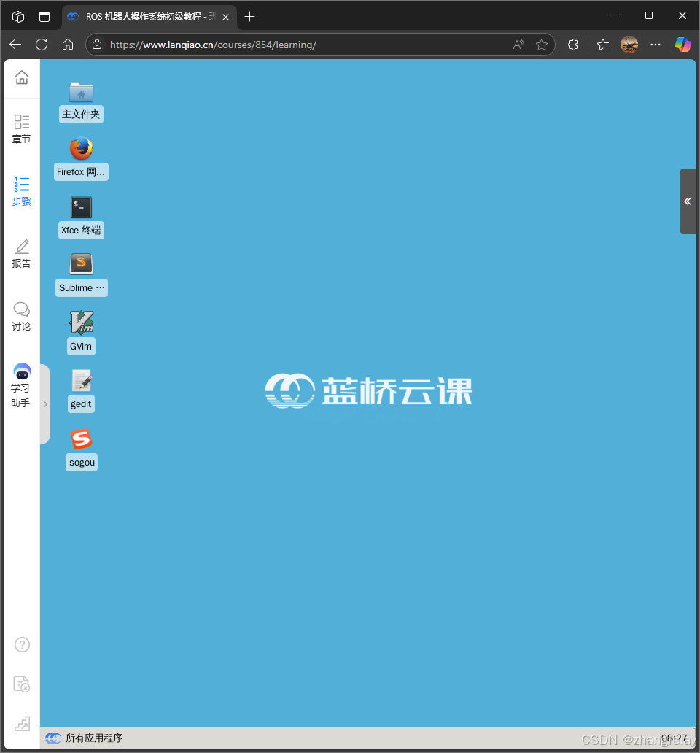Viewport: 700px width, 753px height.
Task: Open the browser profile avatar
Action: click(x=629, y=45)
